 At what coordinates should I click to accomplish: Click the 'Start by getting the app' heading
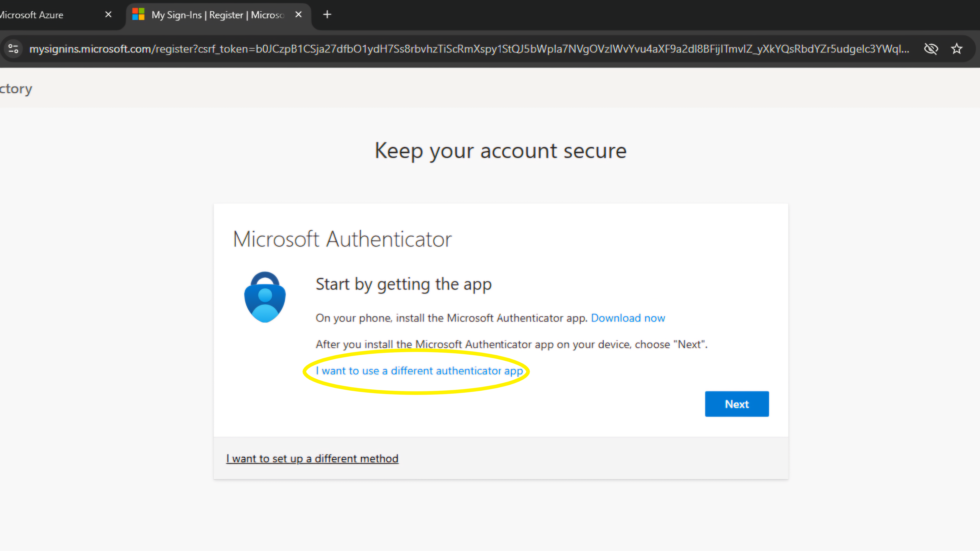pos(403,284)
